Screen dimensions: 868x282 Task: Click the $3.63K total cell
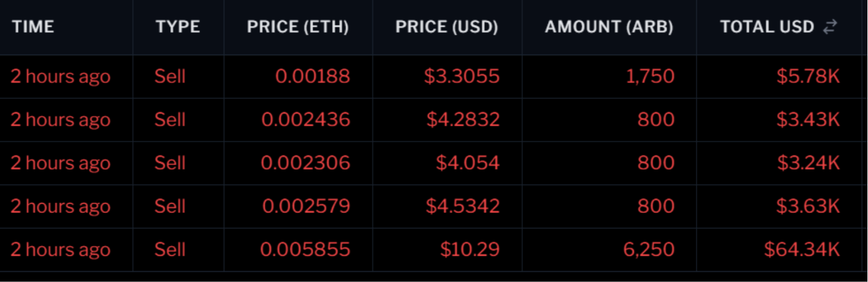pyautogui.click(x=808, y=206)
